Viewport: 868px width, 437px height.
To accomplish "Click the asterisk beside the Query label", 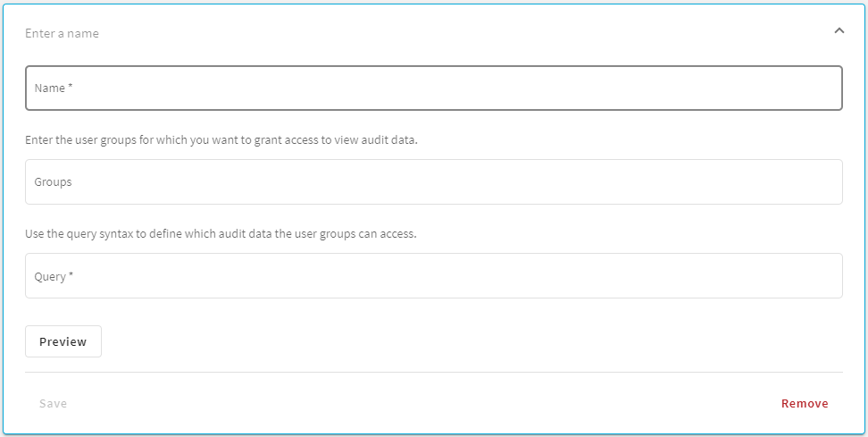I will point(71,275).
